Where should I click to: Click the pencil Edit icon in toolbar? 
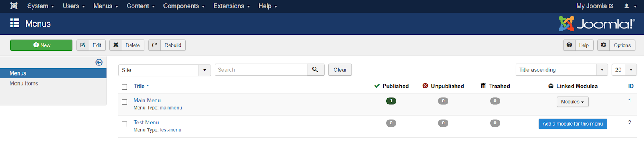[83, 45]
